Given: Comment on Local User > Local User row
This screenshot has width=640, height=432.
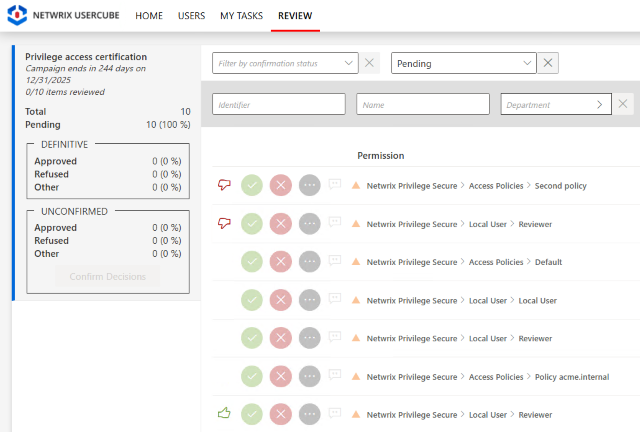Looking at the screenshot, I should click(x=335, y=298).
